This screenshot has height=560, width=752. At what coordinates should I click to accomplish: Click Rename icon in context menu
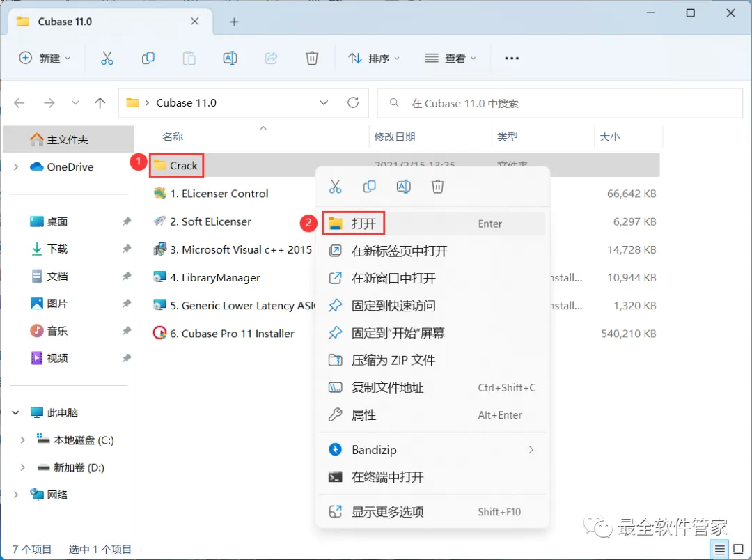click(x=404, y=187)
